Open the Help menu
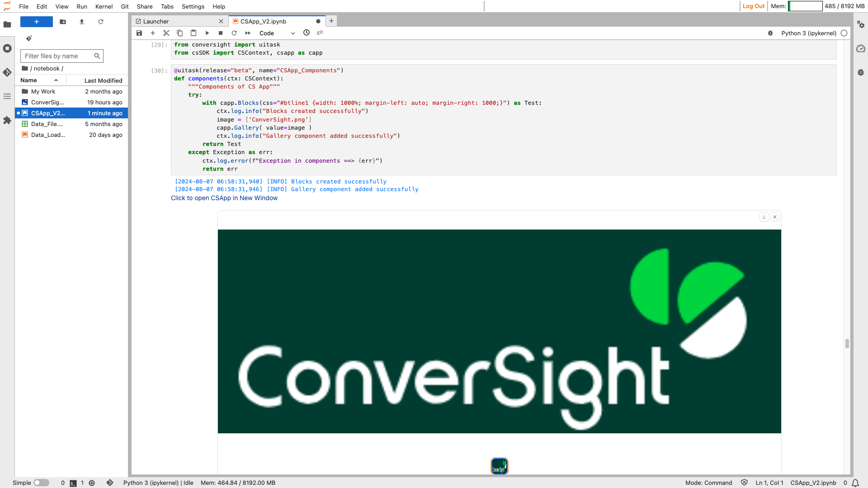 (x=219, y=6)
